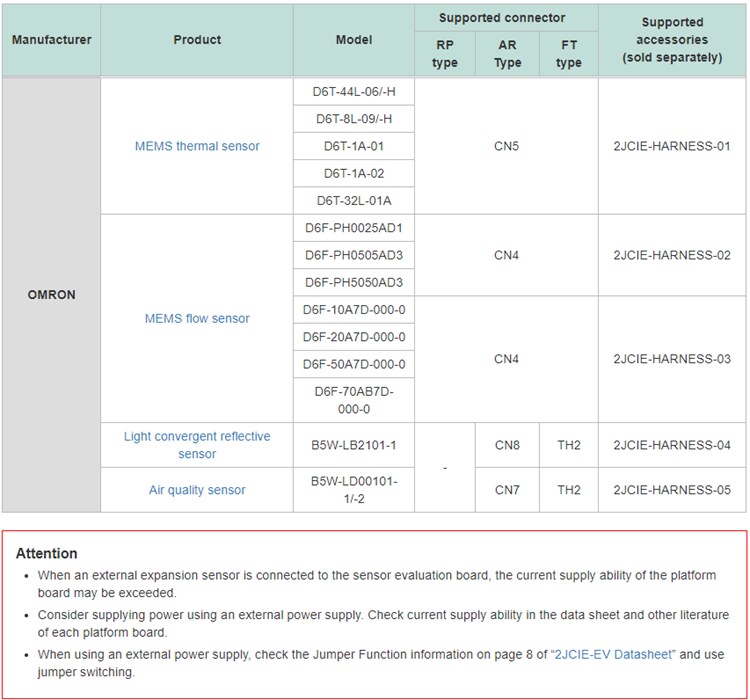
Task: Click the dash cell under RP type
Action: click(445, 467)
